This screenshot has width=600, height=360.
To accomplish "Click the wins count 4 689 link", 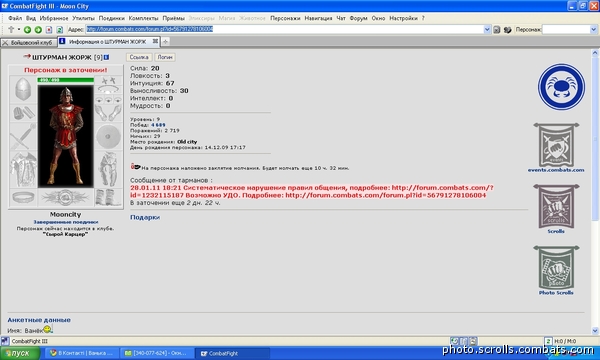I will (158, 125).
